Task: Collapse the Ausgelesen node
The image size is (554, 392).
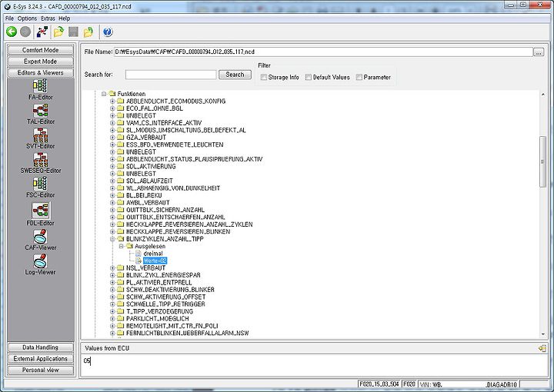Action: 122,246
